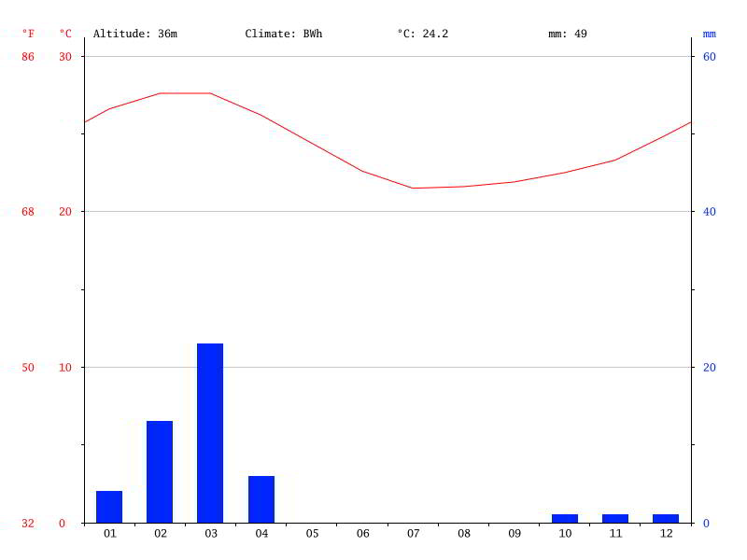The image size is (747, 560).
Task: Select the month label 07 on x-axis
Action: [413, 534]
